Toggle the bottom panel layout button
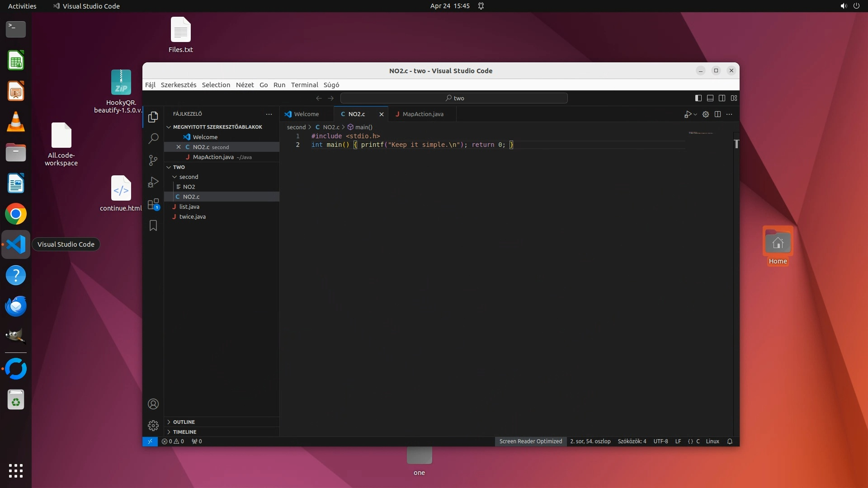The image size is (868, 488). [x=710, y=98]
